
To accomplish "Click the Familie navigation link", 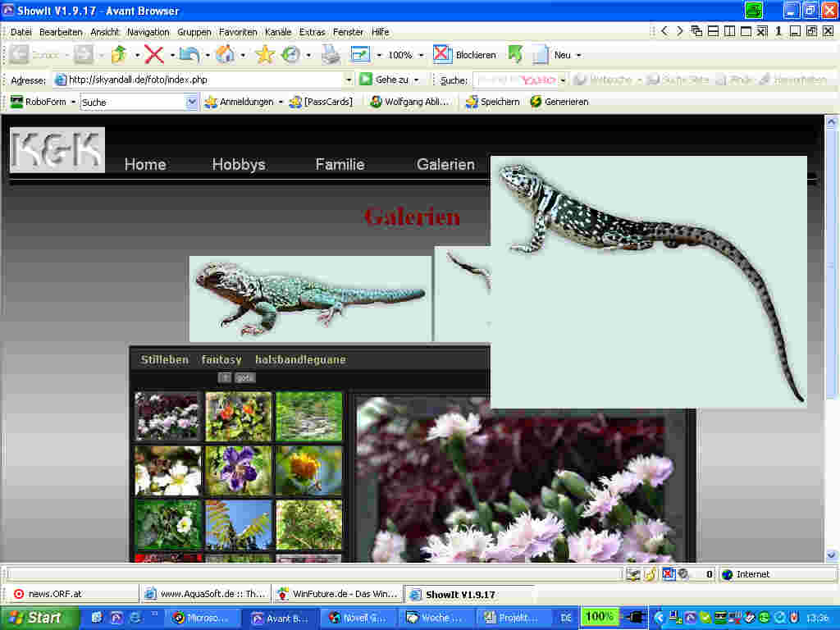I will [x=340, y=164].
